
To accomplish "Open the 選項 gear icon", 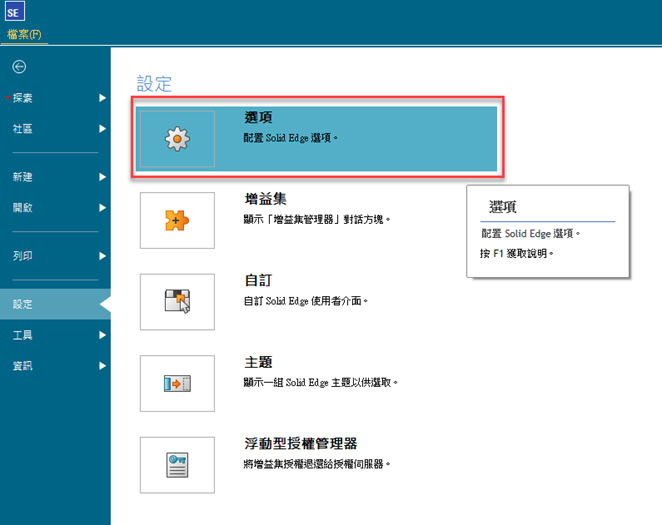I will [x=177, y=139].
